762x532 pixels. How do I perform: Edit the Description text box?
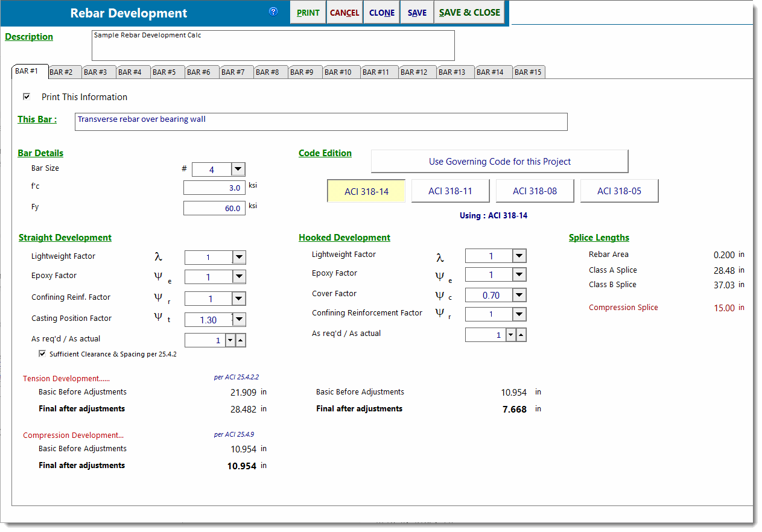click(271, 45)
